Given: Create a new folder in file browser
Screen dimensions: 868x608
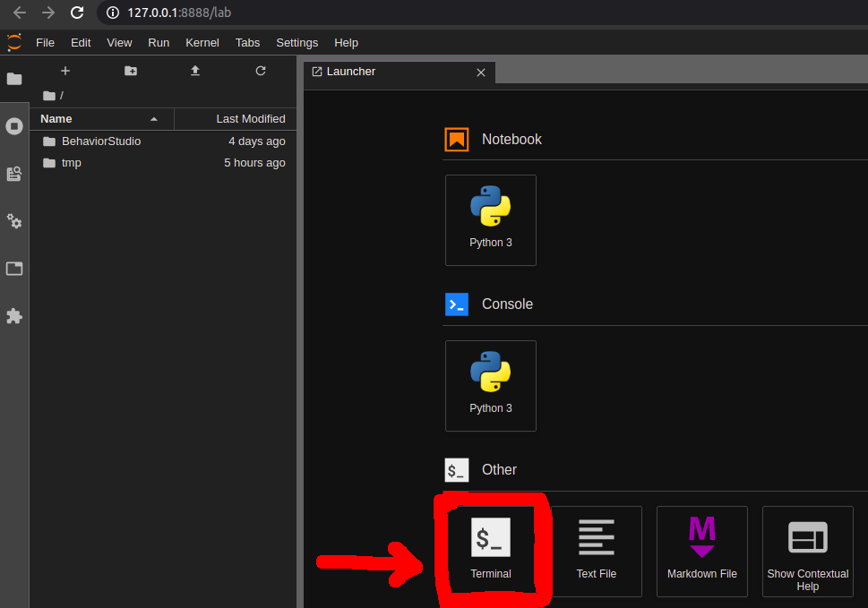Looking at the screenshot, I should pyautogui.click(x=131, y=71).
